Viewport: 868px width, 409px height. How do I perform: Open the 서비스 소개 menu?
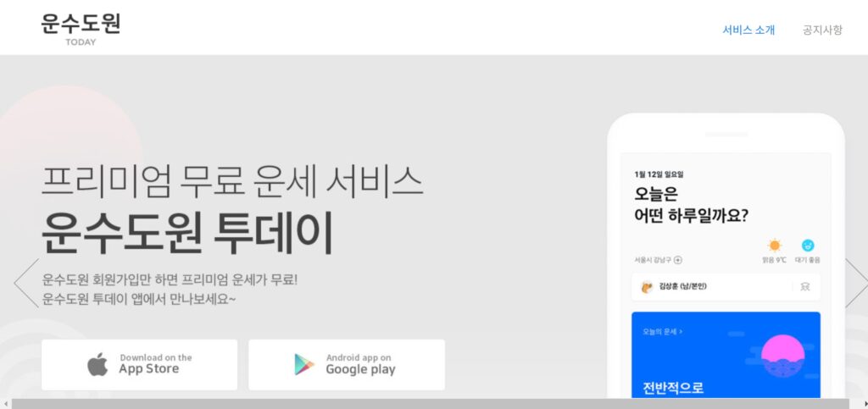point(748,30)
